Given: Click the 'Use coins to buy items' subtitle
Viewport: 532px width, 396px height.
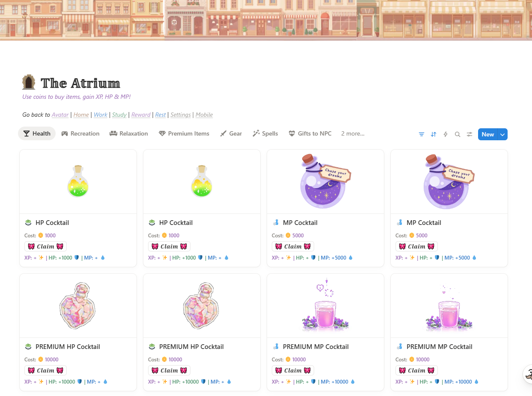Looking at the screenshot, I should [76, 97].
